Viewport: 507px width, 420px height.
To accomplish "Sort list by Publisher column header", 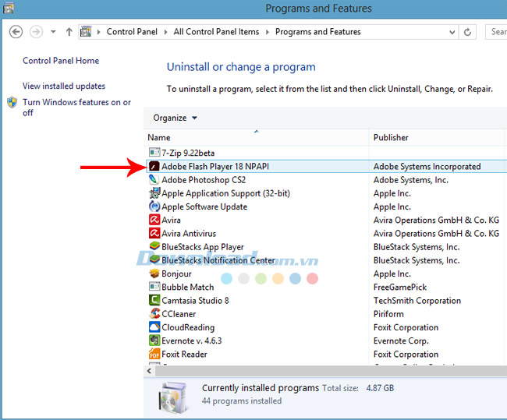I will (x=391, y=138).
